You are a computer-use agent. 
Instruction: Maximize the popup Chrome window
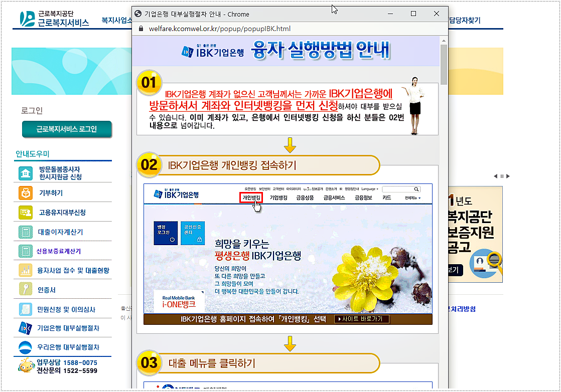tap(413, 14)
